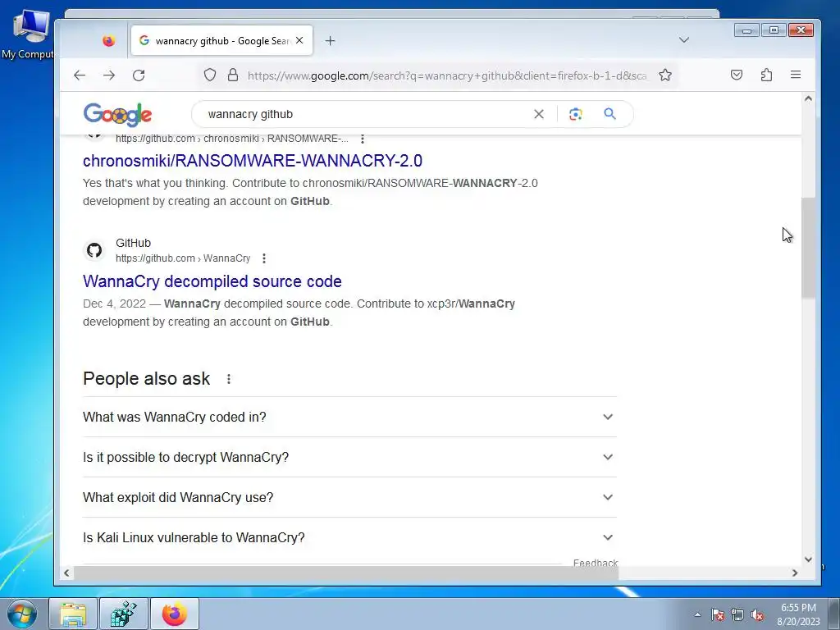Expand 'What was WannaCry coded in?'
The height and width of the screenshot is (630, 840).
point(349,417)
